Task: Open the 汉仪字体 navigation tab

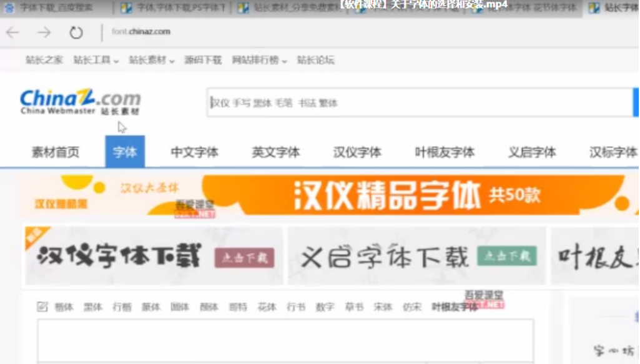Action: tap(357, 152)
